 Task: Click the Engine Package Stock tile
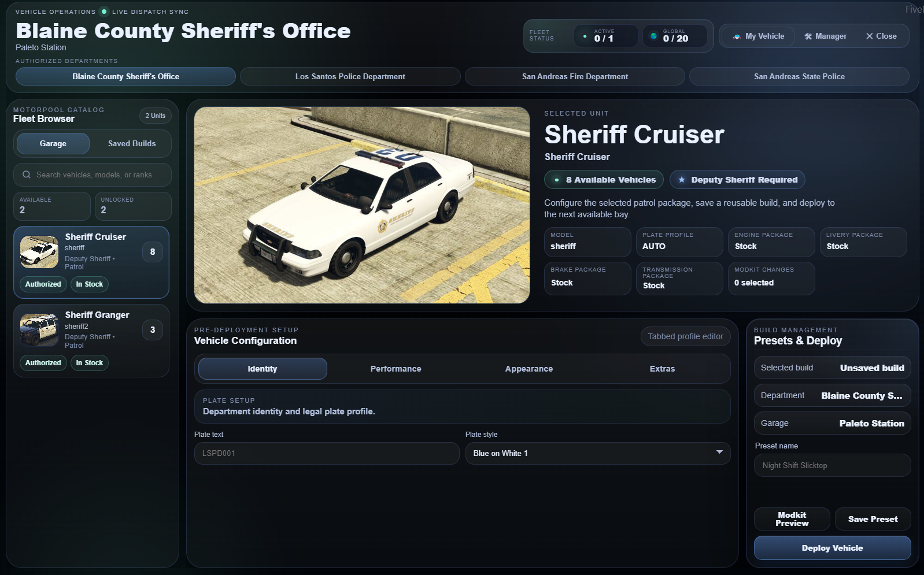(x=771, y=242)
